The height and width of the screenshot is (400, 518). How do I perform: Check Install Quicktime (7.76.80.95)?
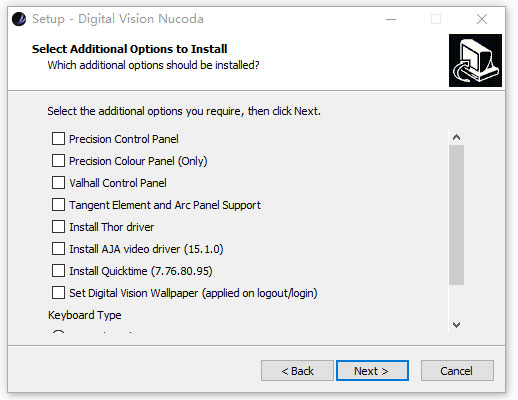coord(58,270)
